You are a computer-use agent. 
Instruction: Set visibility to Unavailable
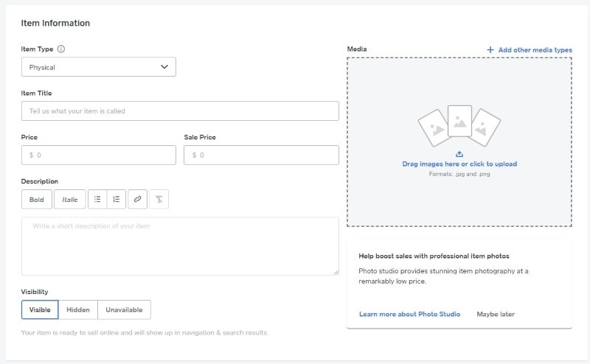pos(124,309)
